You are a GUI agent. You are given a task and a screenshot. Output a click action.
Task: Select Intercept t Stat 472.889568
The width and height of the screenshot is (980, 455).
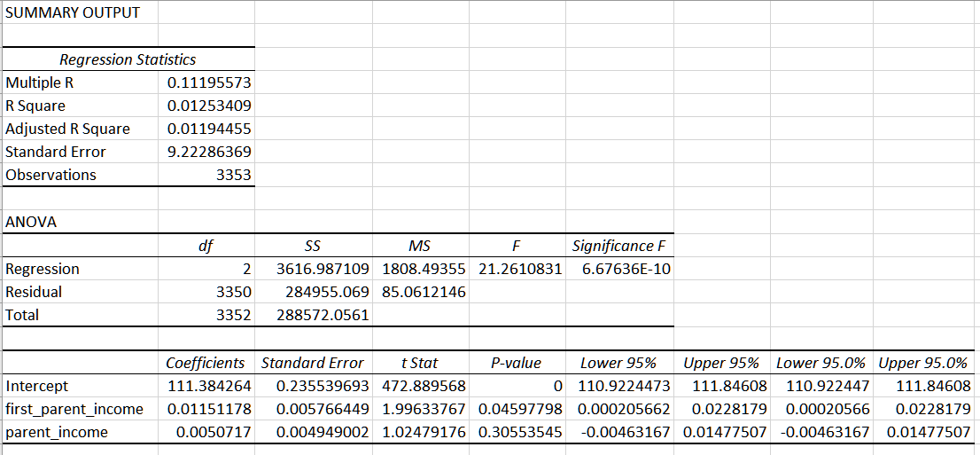[x=420, y=386]
